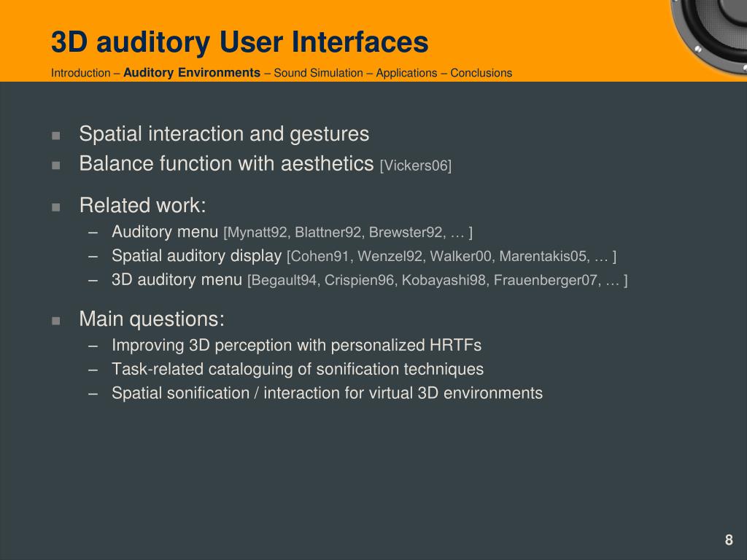This screenshot has width=747, height=560.
Task: Click "Spatial sonification / interaction for virtual 3D environments"
Action: [x=328, y=393]
